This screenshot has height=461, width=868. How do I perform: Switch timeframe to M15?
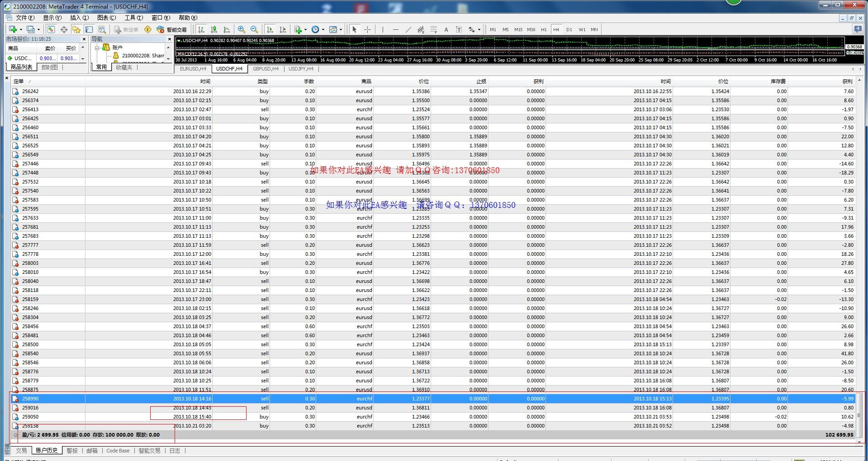point(518,29)
